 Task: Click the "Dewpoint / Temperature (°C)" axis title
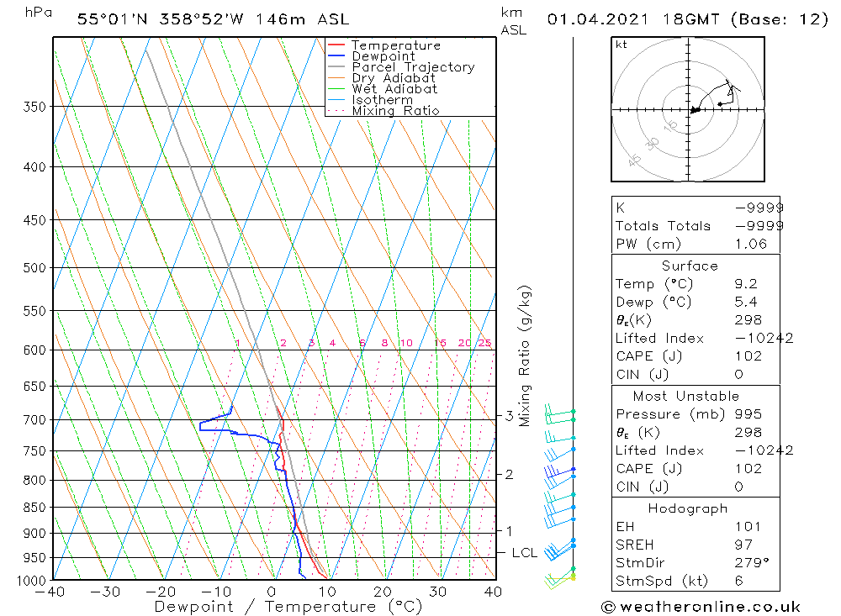(x=288, y=607)
